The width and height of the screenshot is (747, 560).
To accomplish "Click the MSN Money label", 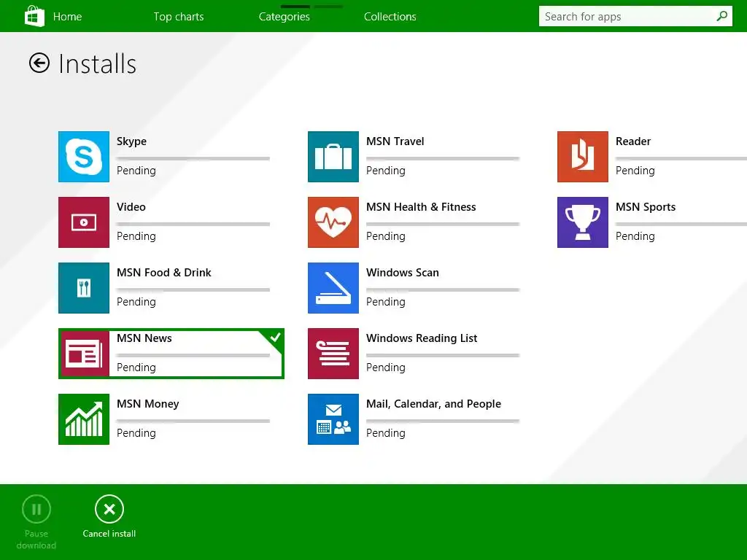I will click(147, 404).
